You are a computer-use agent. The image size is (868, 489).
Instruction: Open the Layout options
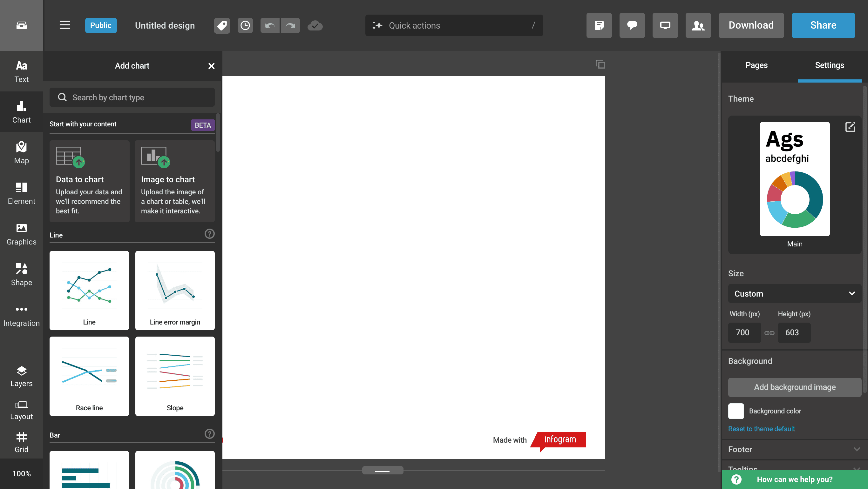click(x=22, y=410)
